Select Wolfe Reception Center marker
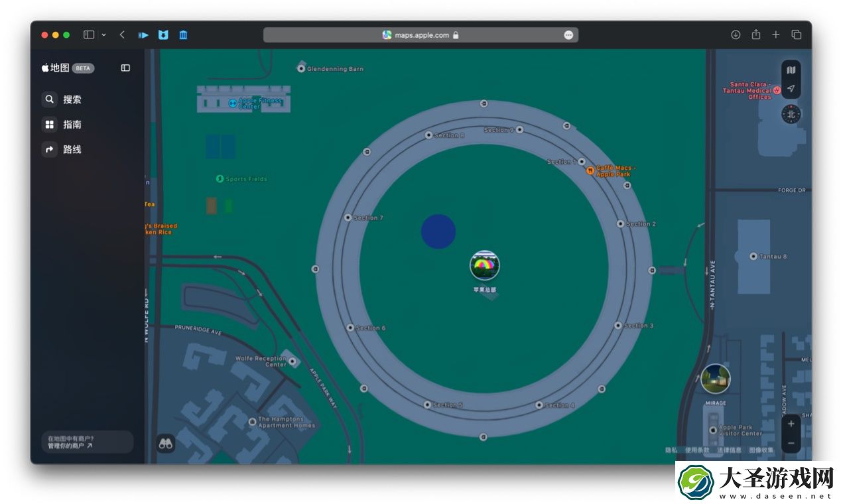 click(x=292, y=361)
